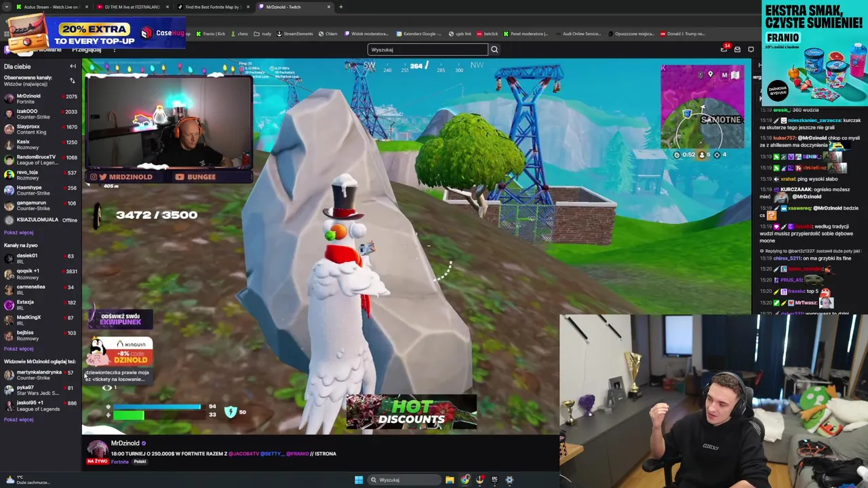Open Windows Start menu

(x=359, y=480)
